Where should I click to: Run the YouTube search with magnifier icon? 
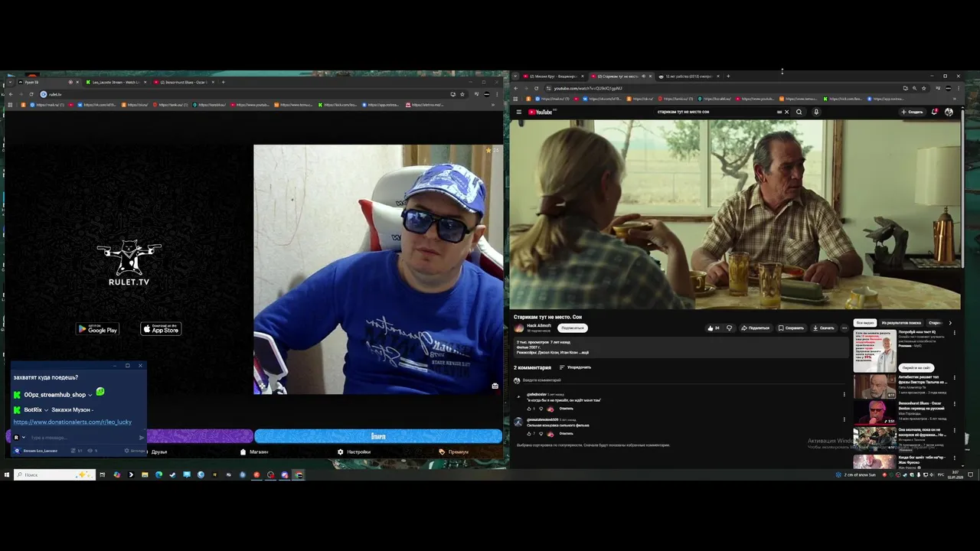799,112
